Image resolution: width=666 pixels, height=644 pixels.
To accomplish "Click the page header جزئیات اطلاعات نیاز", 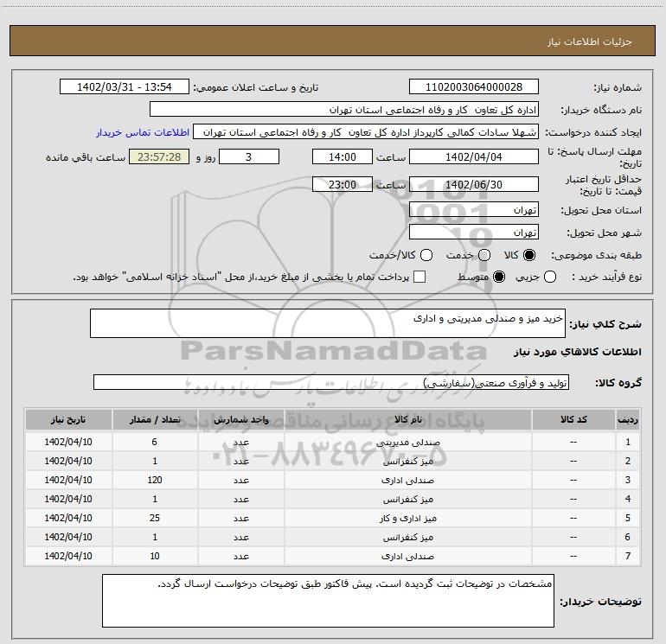I will click(590, 41).
